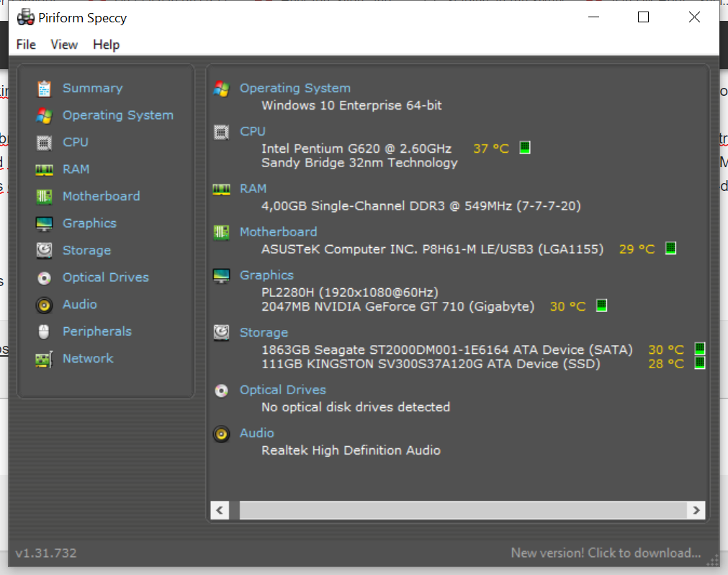Open the File menu
This screenshot has width=728, height=575.
[26, 45]
